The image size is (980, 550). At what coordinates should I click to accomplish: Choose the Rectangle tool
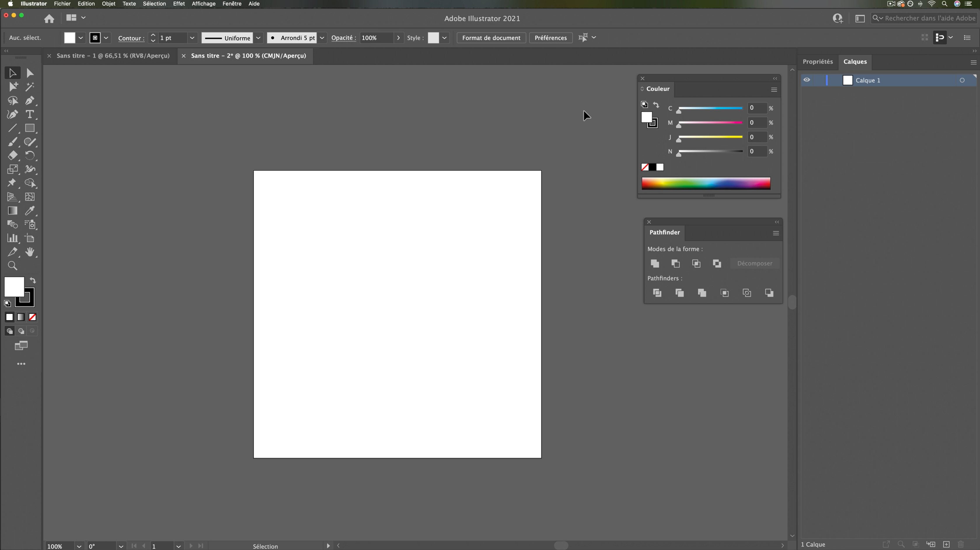tap(30, 128)
